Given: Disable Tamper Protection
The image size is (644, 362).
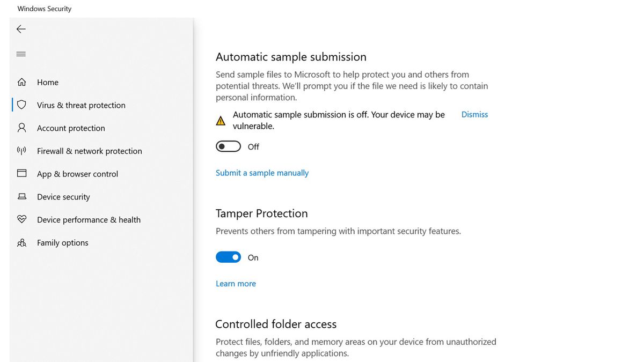Looking at the screenshot, I should [x=228, y=257].
